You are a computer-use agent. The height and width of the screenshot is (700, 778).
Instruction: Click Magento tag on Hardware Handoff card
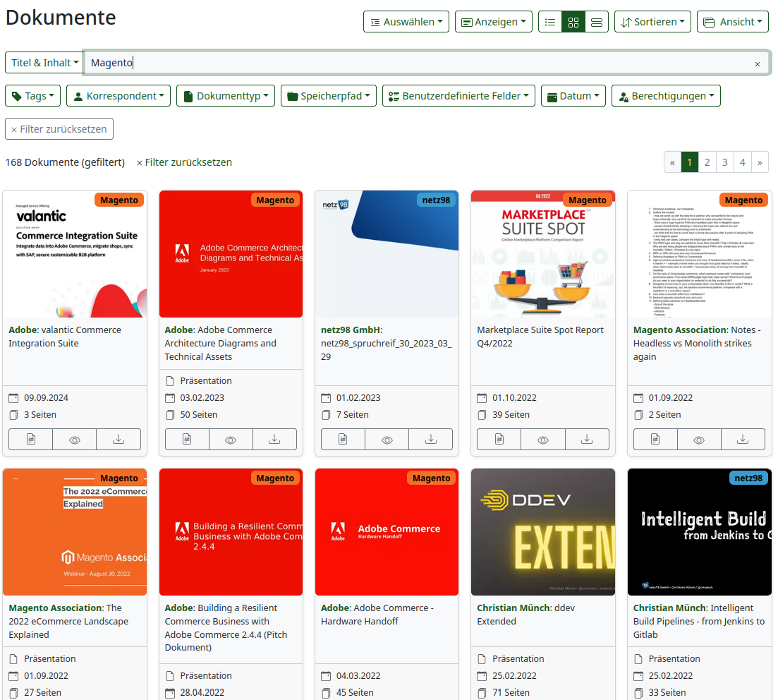pyautogui.click(x=431, y=478)
